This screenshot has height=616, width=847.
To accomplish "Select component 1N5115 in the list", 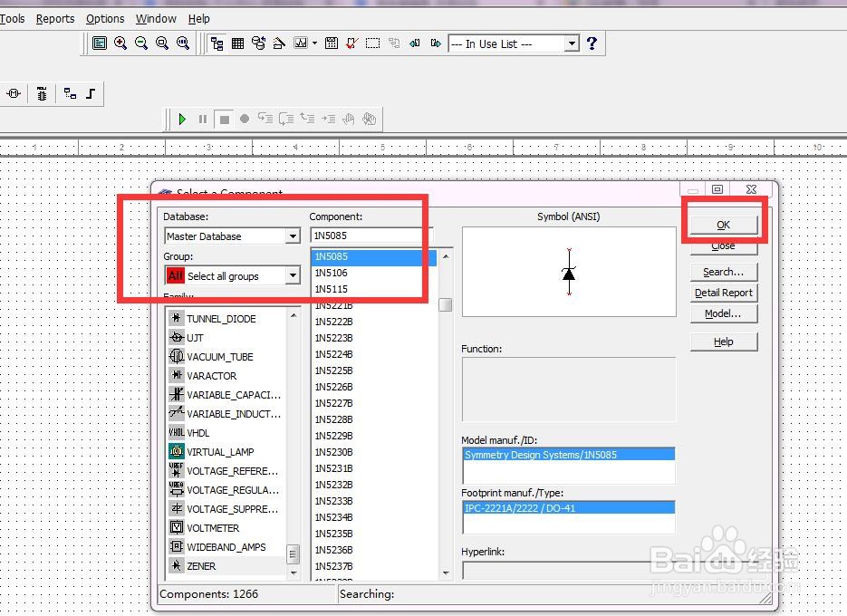I will tap(374, 289).
